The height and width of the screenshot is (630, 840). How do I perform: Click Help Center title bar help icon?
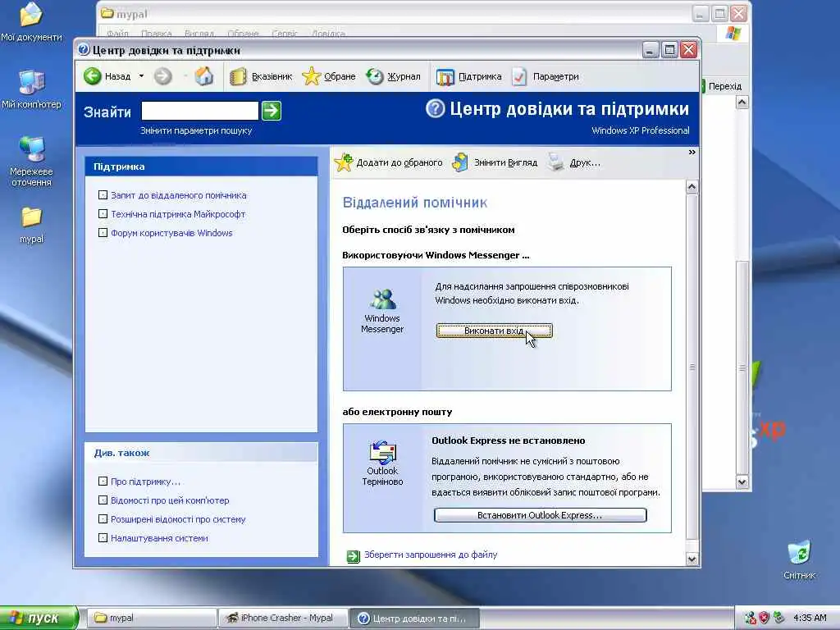pyautogui.click(x=84, y=50)
